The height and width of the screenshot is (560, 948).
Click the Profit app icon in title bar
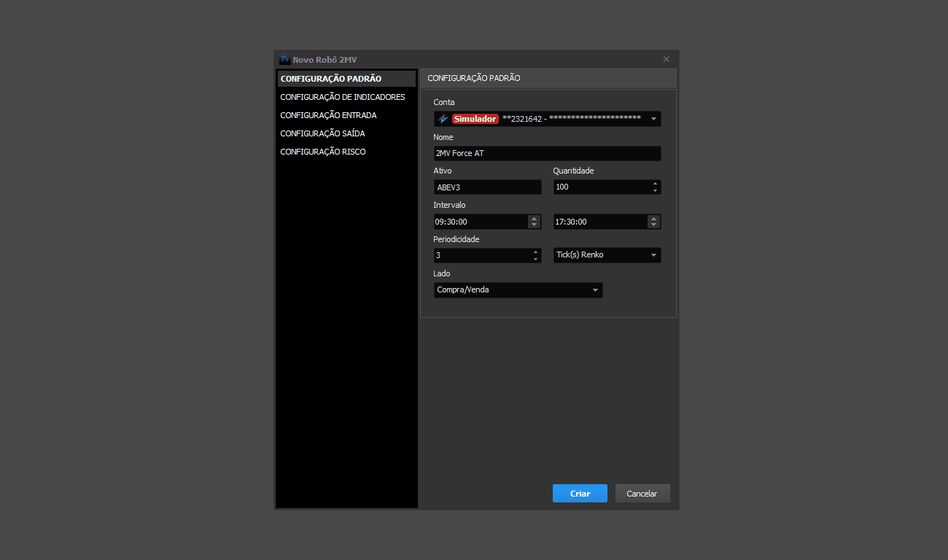tap(285, 60)
